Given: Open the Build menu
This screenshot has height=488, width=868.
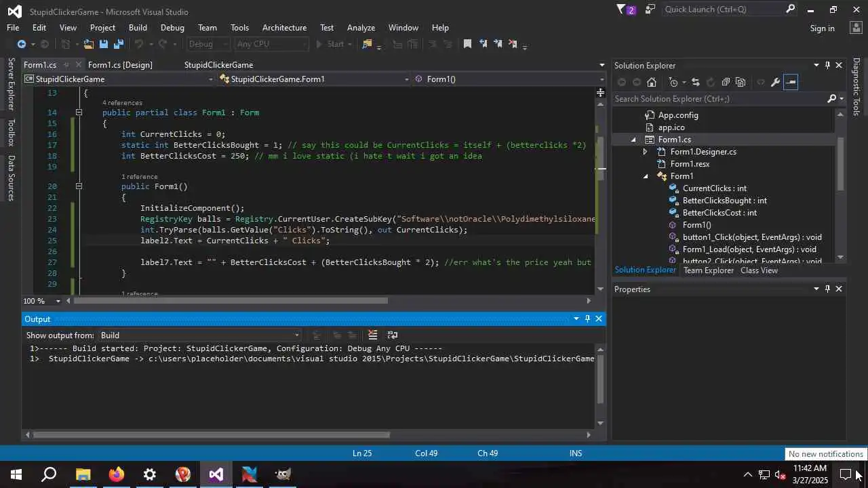Looking at the screenshot, I should 138,28.
